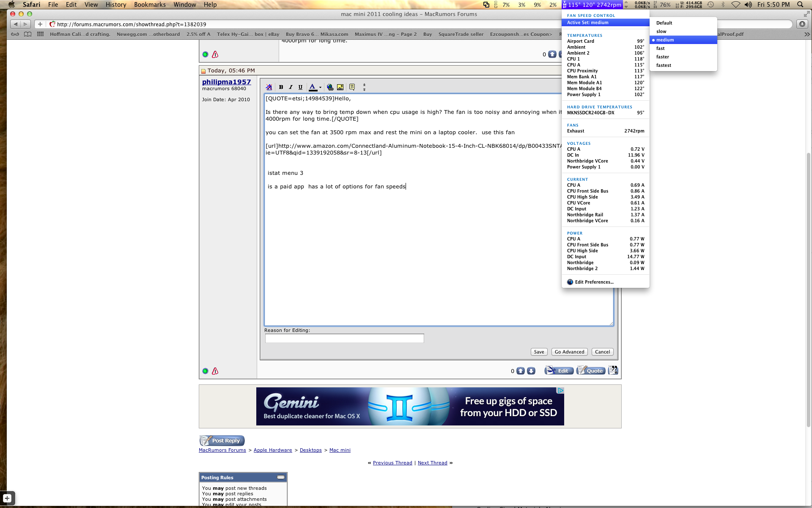Select the faster fan speed set
The height and width of the screenshot is (508, 812).
tap(683, 57)
